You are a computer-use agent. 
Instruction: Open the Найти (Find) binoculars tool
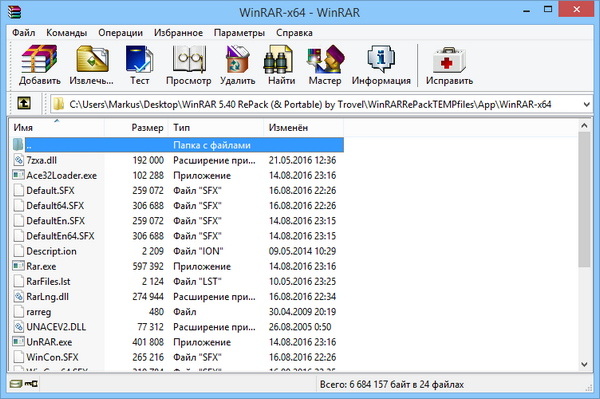278,59
